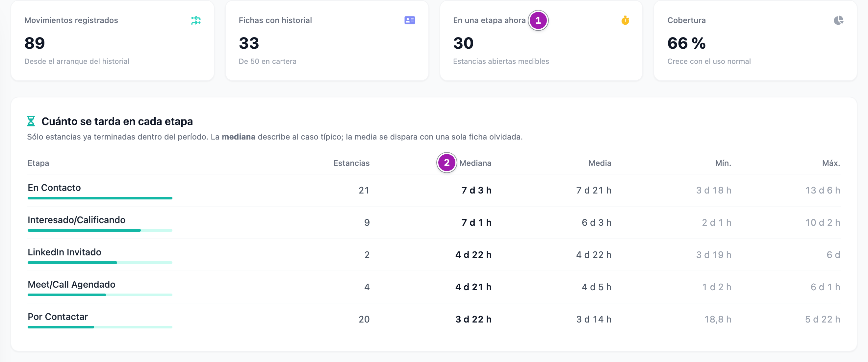This screenshot has height=362, width=868.
Task: Click the Media column header
Action: pos(600,163)
